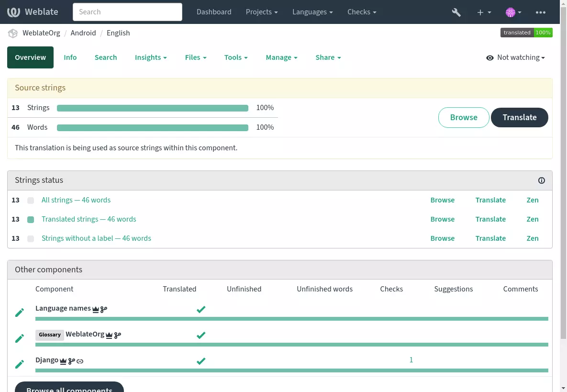Click the WeblateOrg breadcrumb link

(41, 33)
